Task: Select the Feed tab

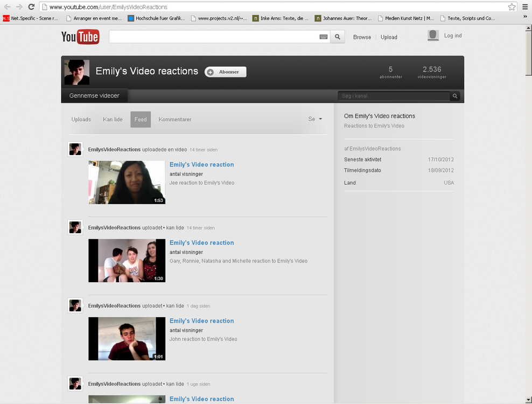Action: pyautogui.click(x=141, y=120)
